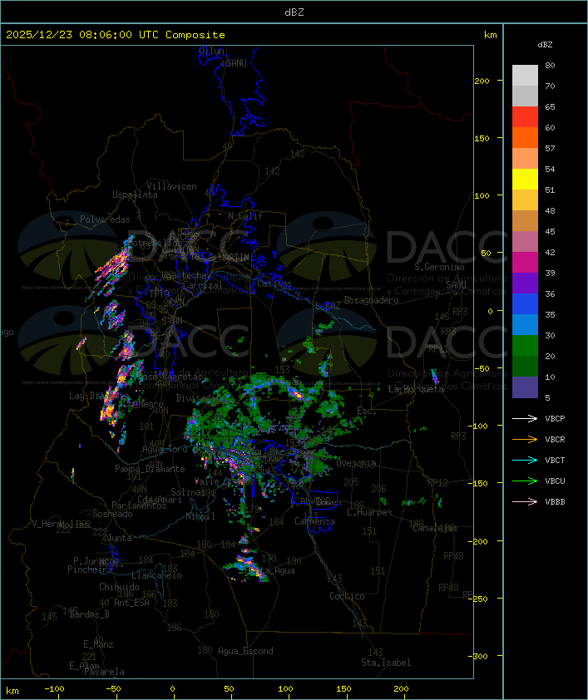Click the orange VBCR arrow icon

coord(525,439)
